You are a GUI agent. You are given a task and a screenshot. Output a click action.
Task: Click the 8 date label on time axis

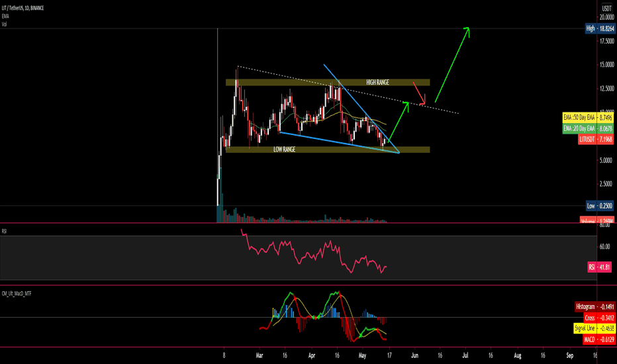coord(224,355)
